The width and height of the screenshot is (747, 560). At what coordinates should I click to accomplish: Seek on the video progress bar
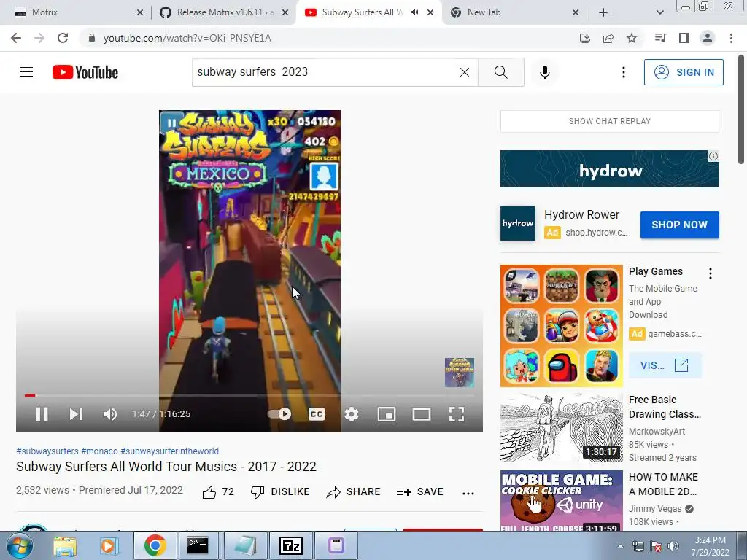[x=249, y=395]
